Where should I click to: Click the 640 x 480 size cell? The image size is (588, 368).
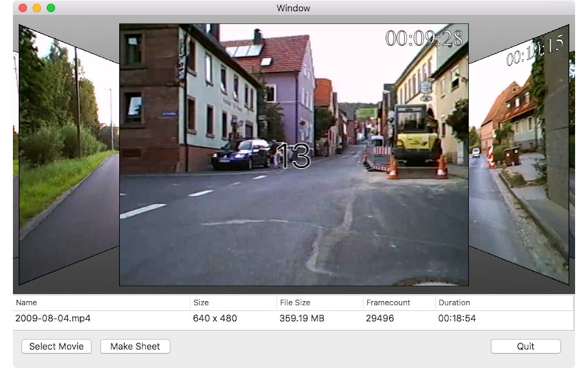[x=215, y=319]
